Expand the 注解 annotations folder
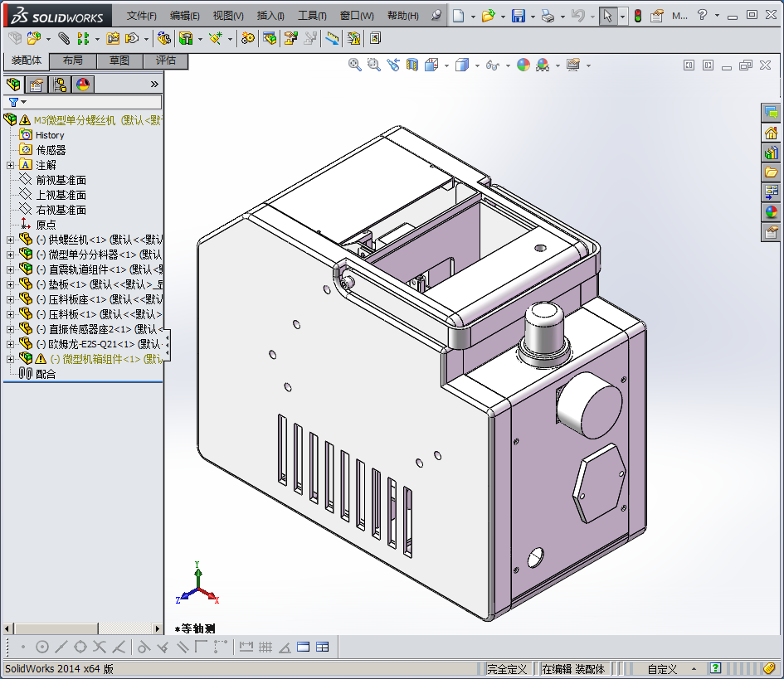This screenshot has height=679, width=784. 10,165
